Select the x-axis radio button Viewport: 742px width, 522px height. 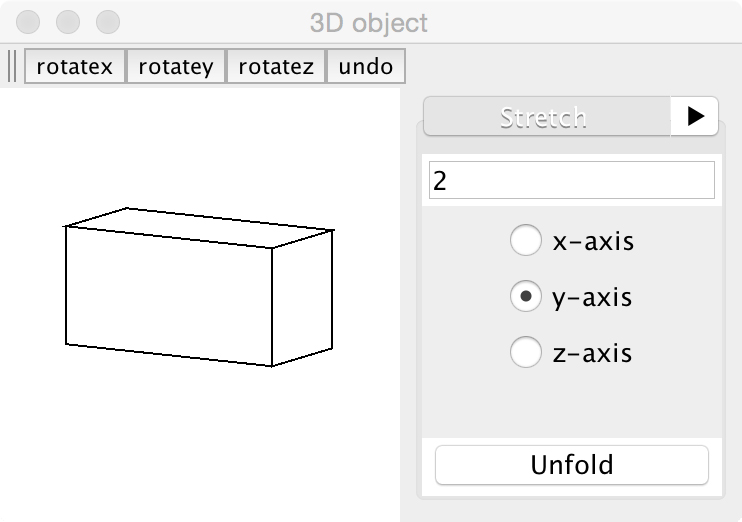coord(525,241)
